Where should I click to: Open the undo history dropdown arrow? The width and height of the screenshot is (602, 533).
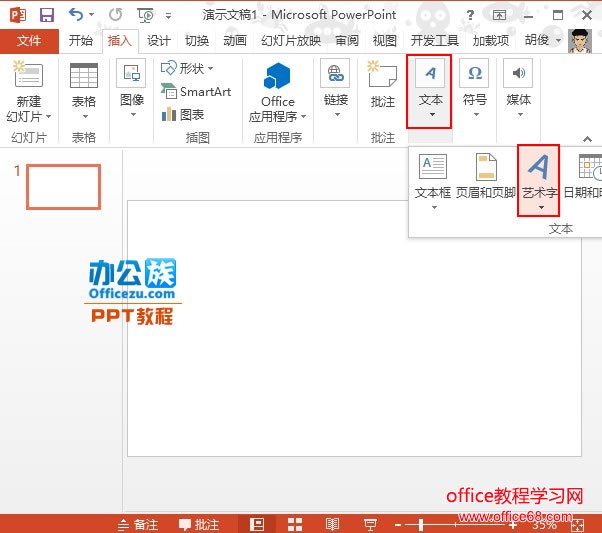coord(91,15)
